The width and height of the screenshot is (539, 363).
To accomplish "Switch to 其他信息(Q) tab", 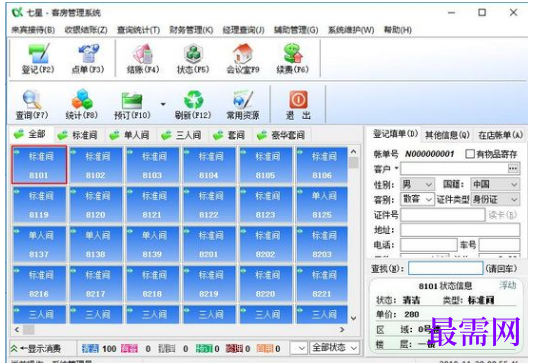I will (x=447, y=135).
